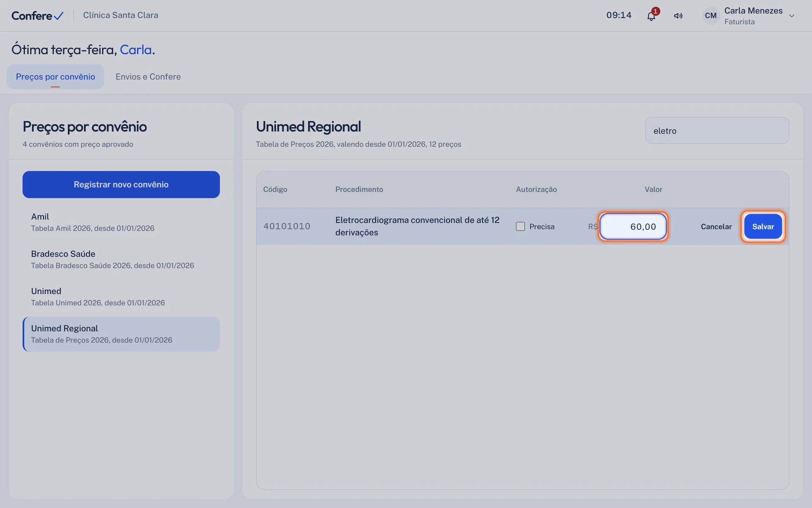Click the value field showing 60,00

point(633,226)
